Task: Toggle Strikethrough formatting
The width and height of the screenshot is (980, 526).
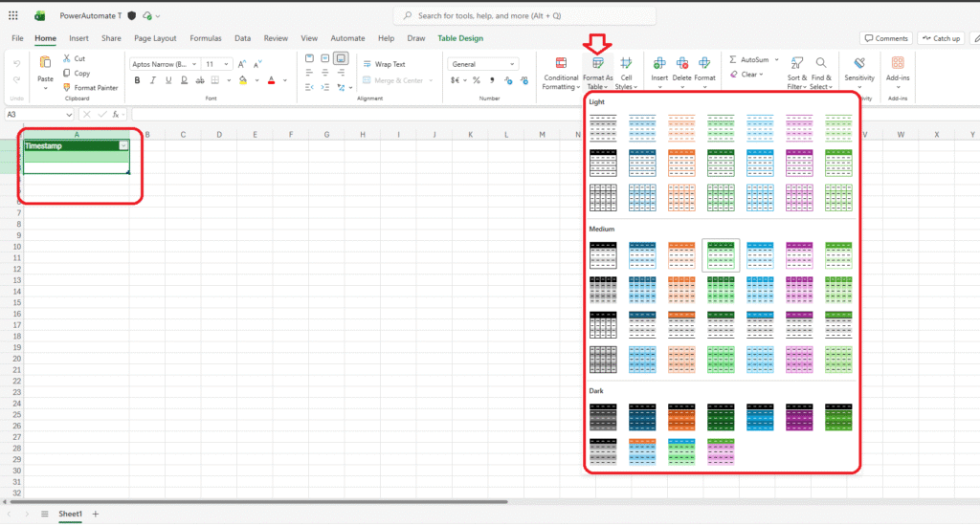Action: pos(200,80)
